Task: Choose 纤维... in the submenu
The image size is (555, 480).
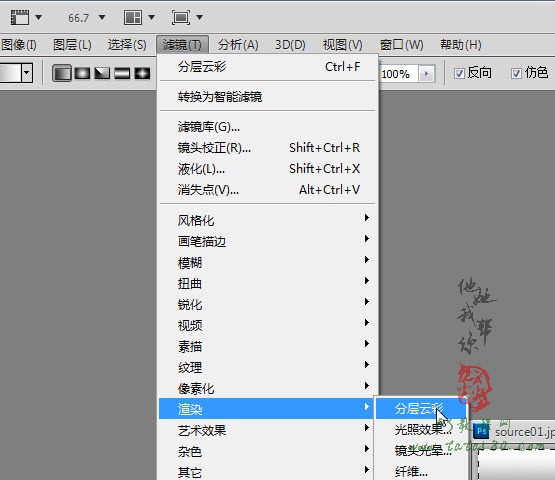Action: (420, 471)
